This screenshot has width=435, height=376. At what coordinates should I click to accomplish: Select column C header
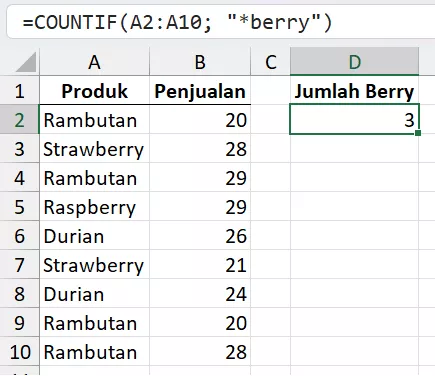click(270, 62)
